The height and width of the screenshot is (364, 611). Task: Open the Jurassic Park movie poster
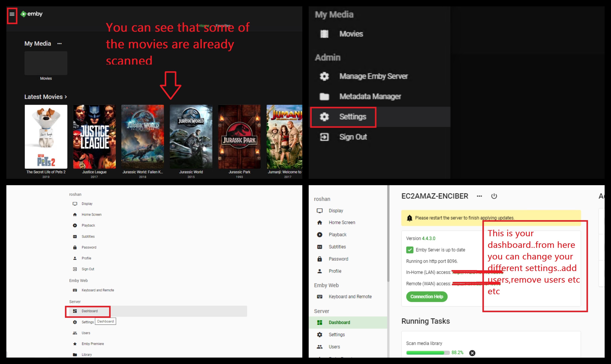[239, 137]
